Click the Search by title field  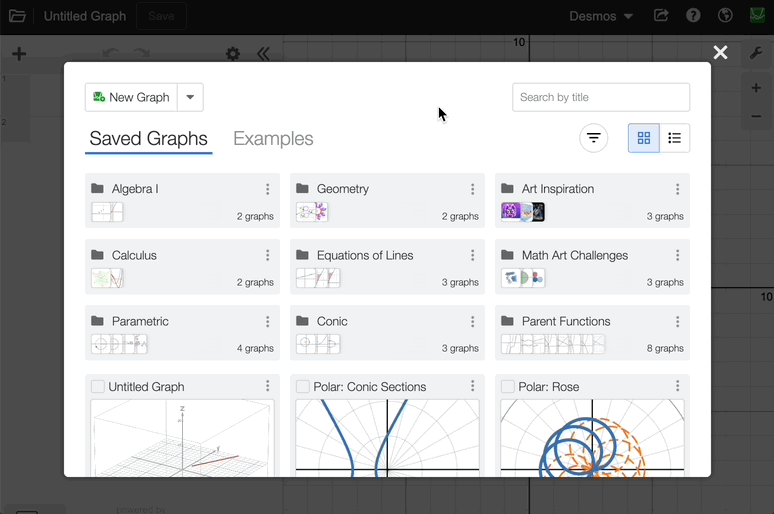pos(601,97)
